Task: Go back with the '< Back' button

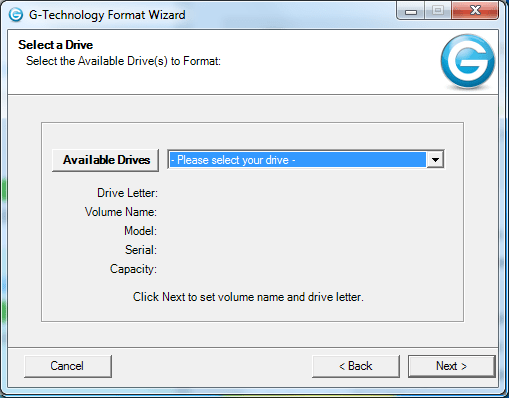Action: point(356,366)
